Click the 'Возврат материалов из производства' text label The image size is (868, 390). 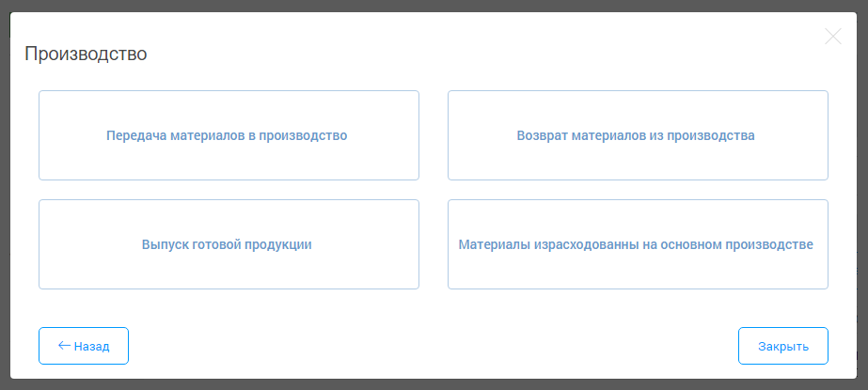[637, 135]
